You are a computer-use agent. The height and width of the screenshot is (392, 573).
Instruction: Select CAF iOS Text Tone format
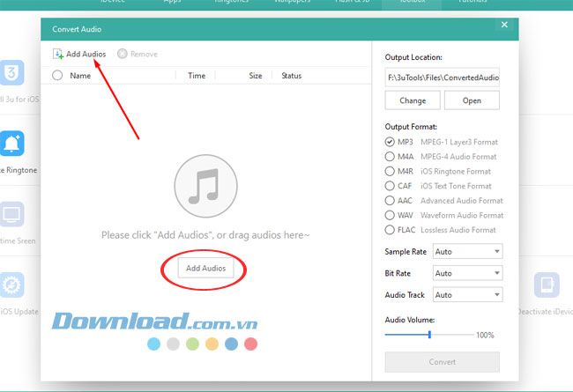pos(390,186)
